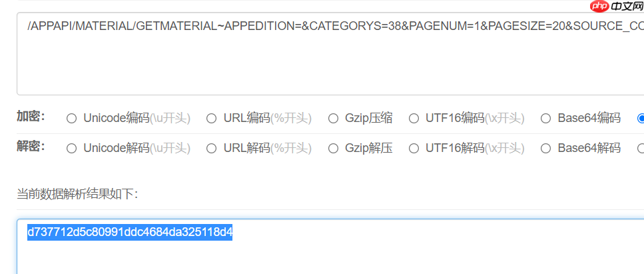Image resolution: width=644 pixels, height=274 pixels.
Task: Select UTF16编码 encryption radio button
Action: [x=414, y=119]
